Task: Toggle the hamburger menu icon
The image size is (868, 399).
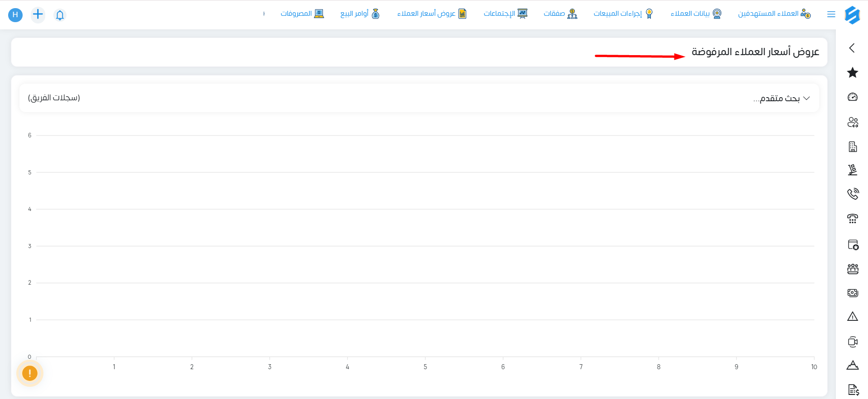Action: tap(831, 14)
